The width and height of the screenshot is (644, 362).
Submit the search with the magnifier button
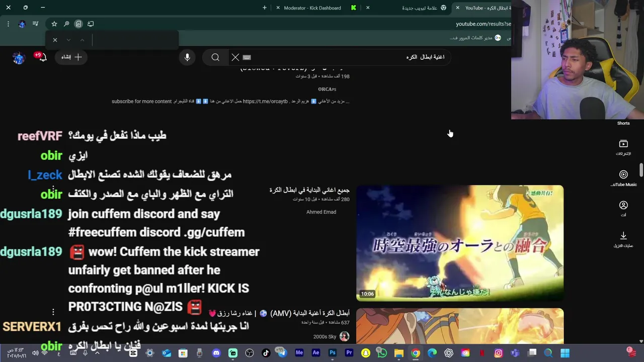pyautogui.click(x=215, y=57)
